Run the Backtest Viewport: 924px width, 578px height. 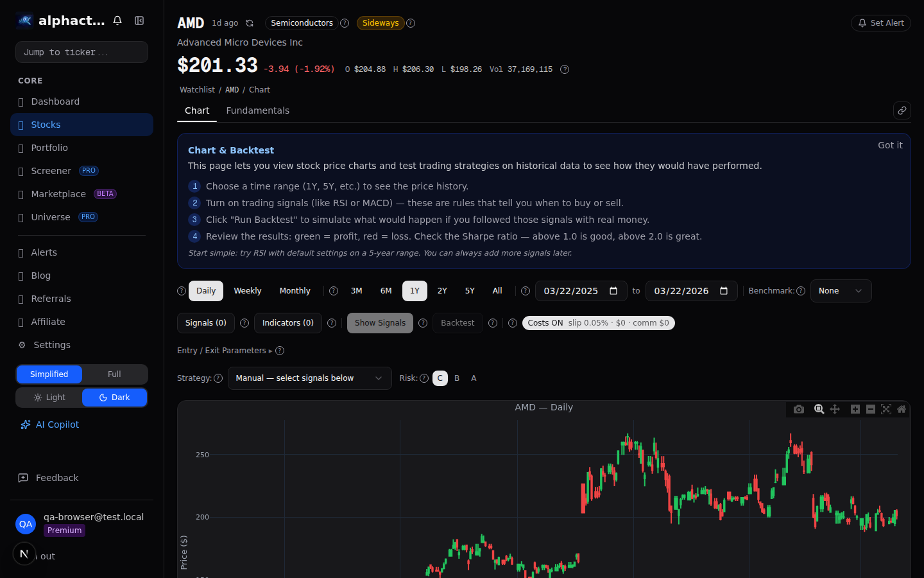coord(458,322)
